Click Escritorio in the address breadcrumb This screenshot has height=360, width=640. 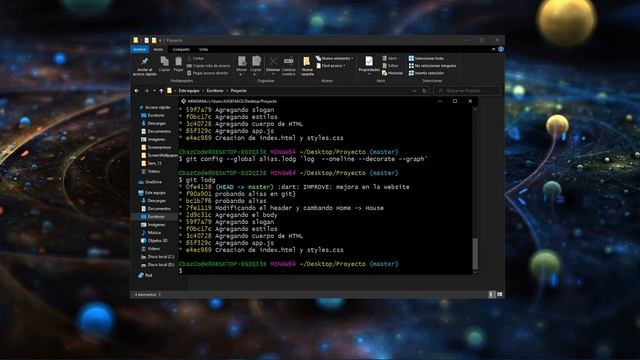(215, 91)
